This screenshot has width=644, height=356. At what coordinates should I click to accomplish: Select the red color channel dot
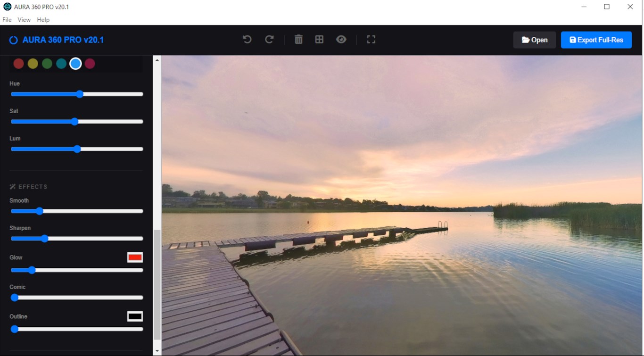pos(19,64)
